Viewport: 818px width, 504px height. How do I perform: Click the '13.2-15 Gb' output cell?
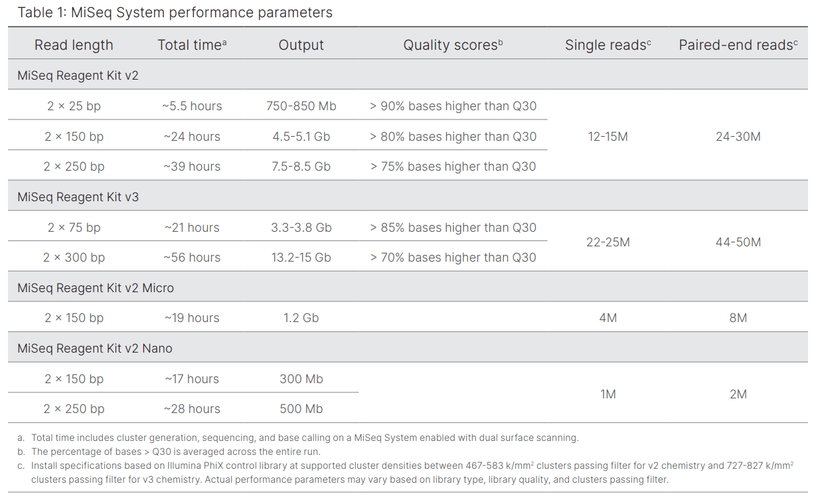(301, 258)
